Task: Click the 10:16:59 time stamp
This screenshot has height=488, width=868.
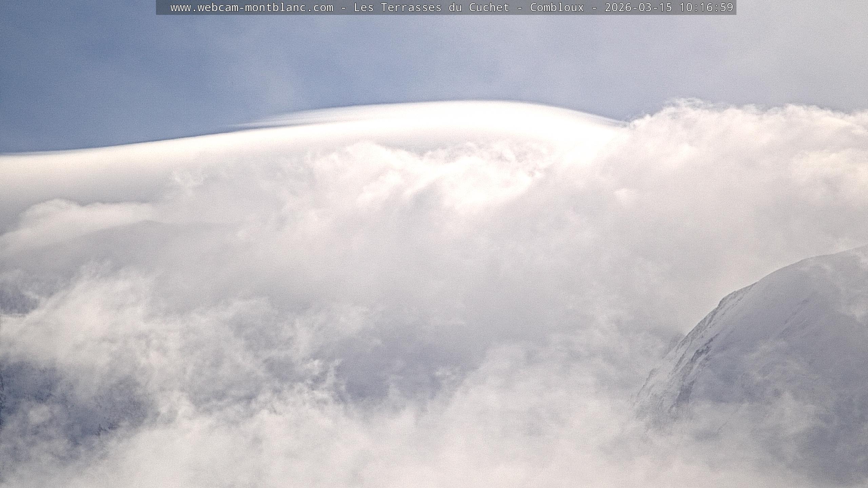Action: point(706,7)
